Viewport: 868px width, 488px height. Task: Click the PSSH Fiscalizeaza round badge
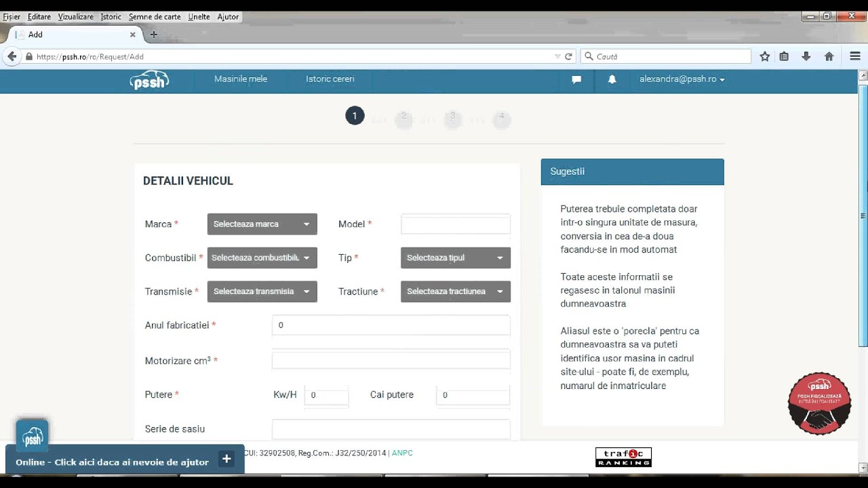point(819,403)
